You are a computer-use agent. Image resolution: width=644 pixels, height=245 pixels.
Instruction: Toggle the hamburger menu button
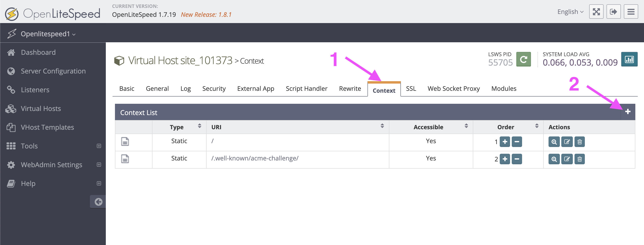coord(631,12)
